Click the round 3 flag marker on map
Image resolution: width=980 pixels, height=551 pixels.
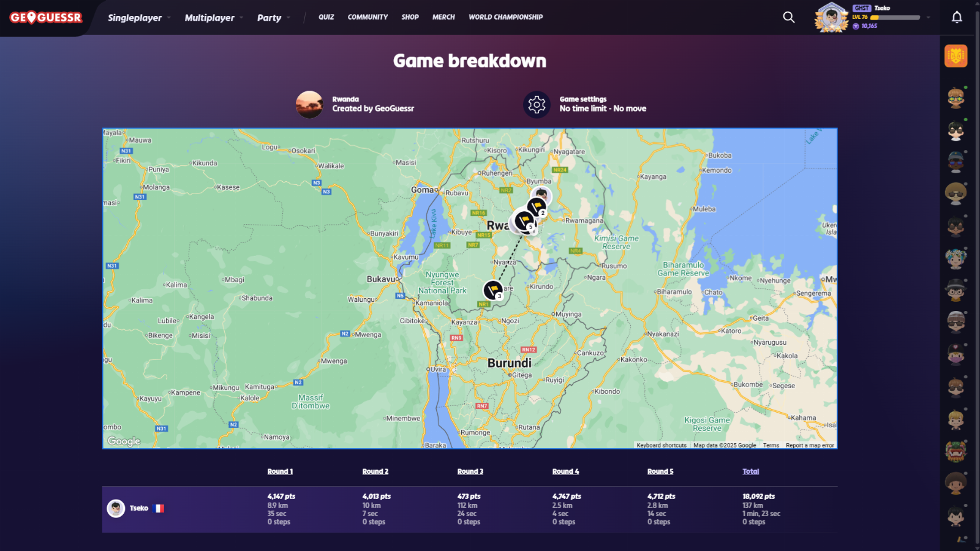pos(493,290)
